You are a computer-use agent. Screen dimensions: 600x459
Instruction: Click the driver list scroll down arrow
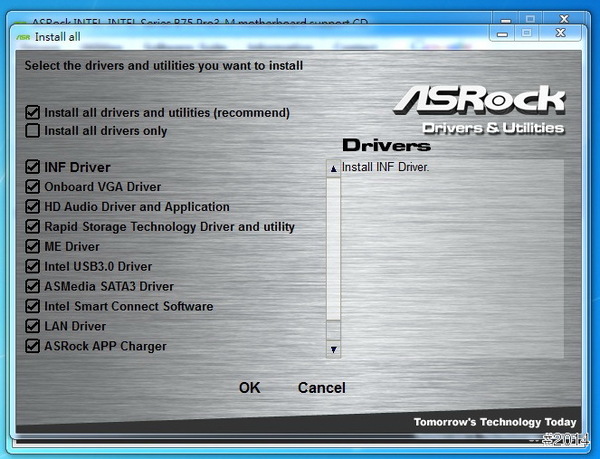coord(334,349)
